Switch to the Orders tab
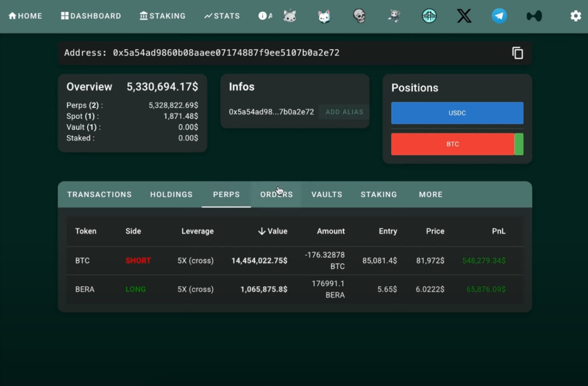The width and height of the screenshot is (588, 386). pos(276,195)
